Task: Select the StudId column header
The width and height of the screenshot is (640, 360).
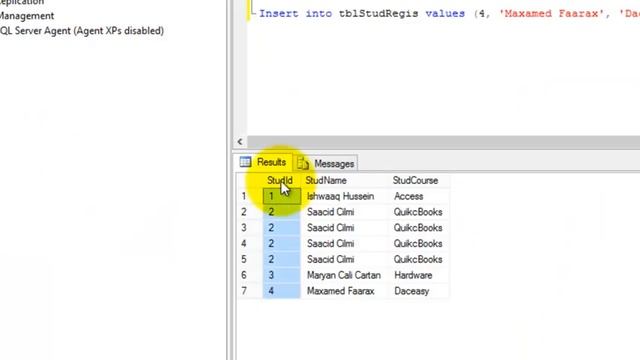Action: tap(282, 180)
